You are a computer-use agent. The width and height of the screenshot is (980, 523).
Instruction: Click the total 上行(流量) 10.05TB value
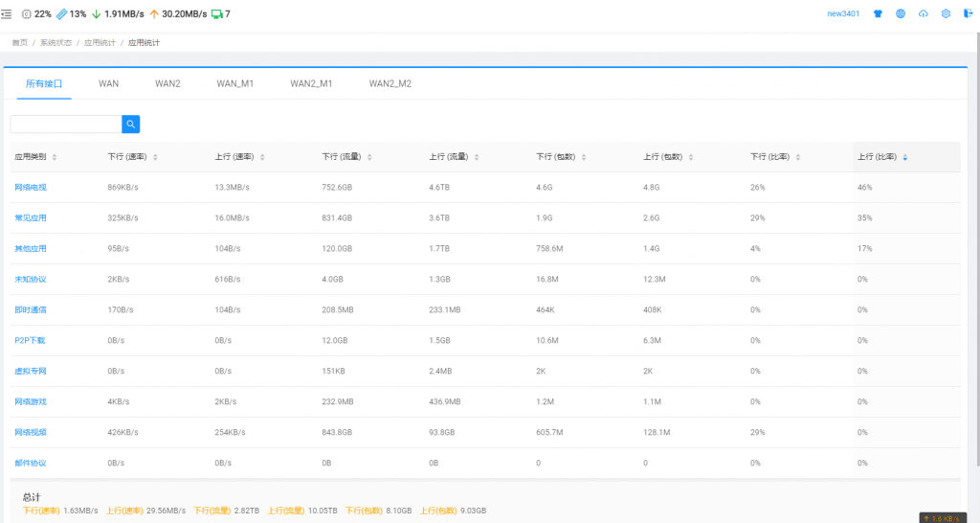(x=323, y=512)
